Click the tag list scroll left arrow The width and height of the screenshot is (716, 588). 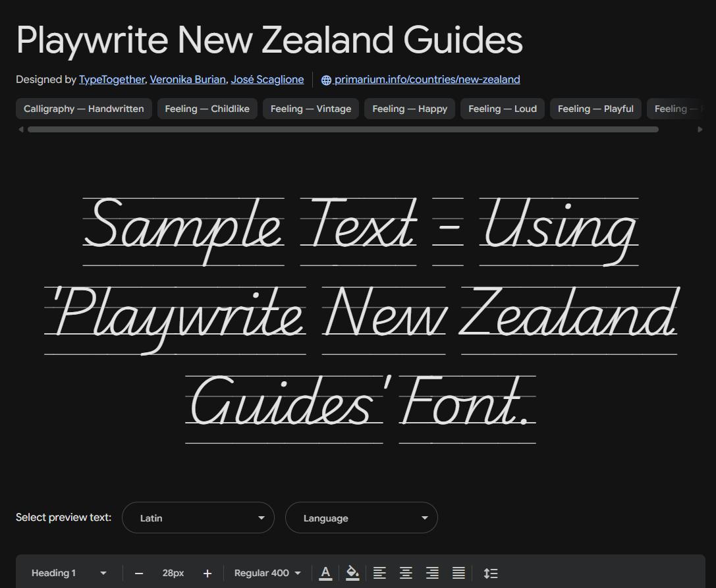click(x=20, y=130)
